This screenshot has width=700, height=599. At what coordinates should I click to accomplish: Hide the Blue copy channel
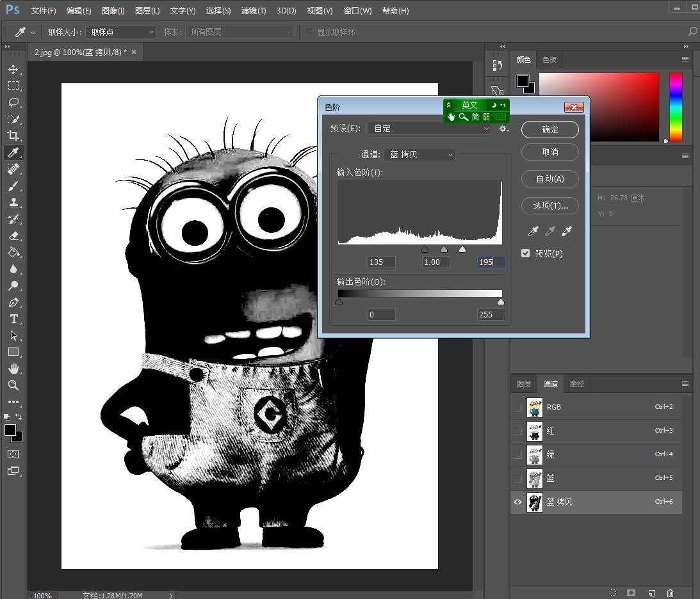tap(517, 502)
